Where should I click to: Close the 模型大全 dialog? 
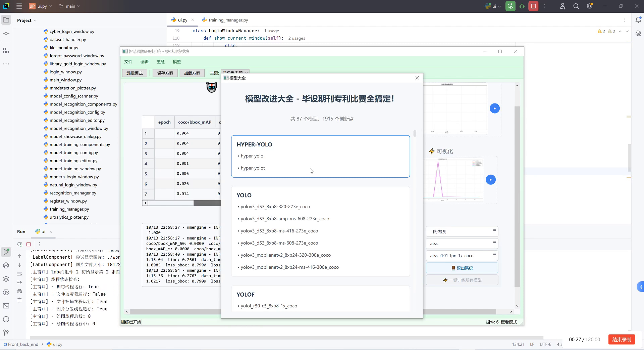pos(417,78)
